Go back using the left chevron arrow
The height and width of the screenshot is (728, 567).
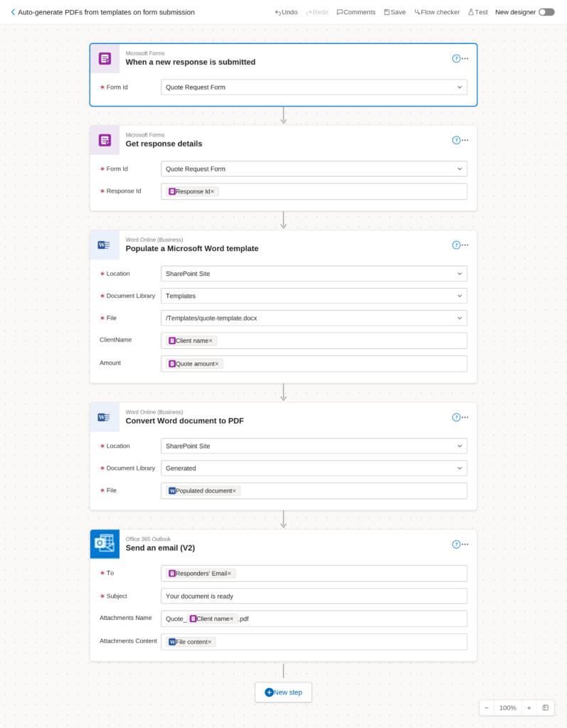click(13, 12)
